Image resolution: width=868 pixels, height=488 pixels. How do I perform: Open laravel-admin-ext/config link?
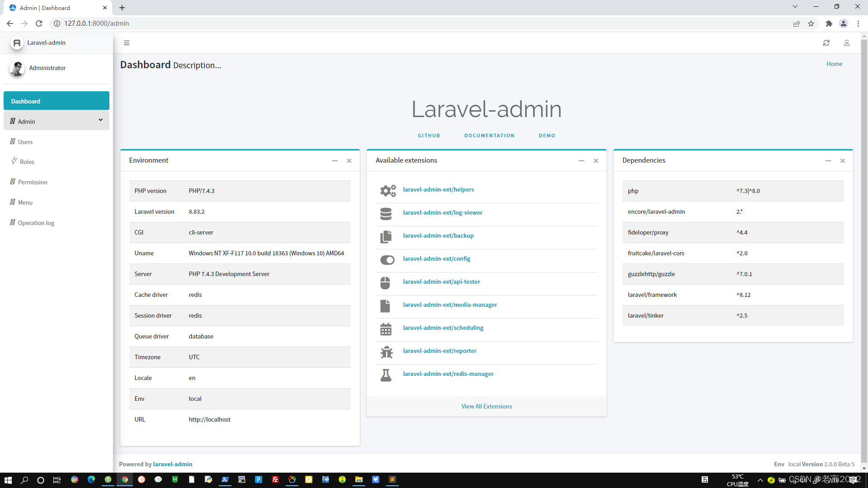pos(437,259)
